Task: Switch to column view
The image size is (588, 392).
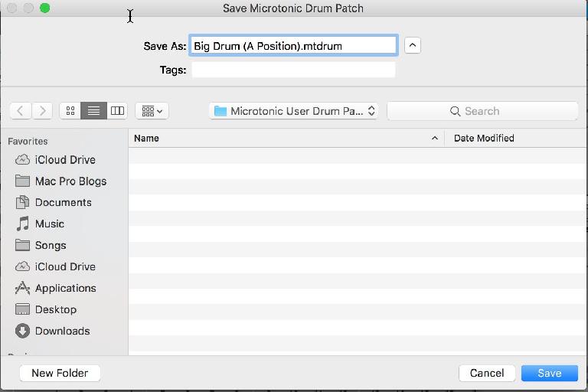Action: tap(117, 111)
